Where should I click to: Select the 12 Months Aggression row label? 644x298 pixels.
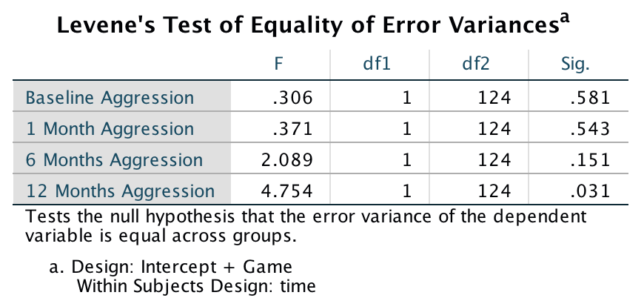click(120, 191)
